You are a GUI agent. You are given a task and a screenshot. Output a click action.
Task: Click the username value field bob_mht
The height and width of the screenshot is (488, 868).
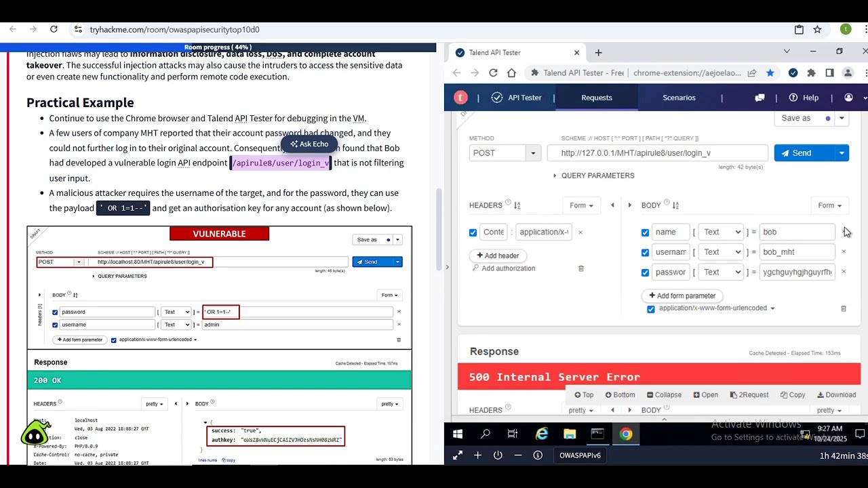click(x=797, y=252)
